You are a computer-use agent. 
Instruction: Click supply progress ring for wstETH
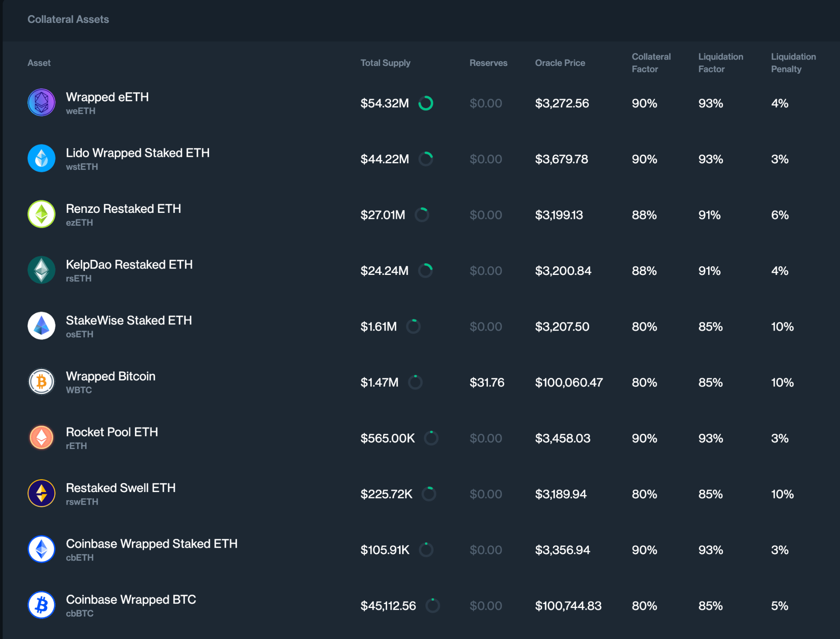tap(426, 159)
